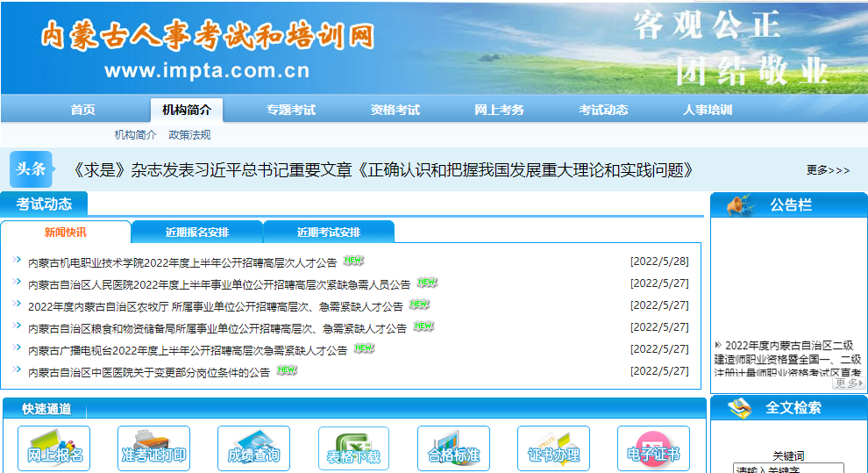868x473 pixels.
Task: Click the 合格标准 icon
Action: point(453,448)
